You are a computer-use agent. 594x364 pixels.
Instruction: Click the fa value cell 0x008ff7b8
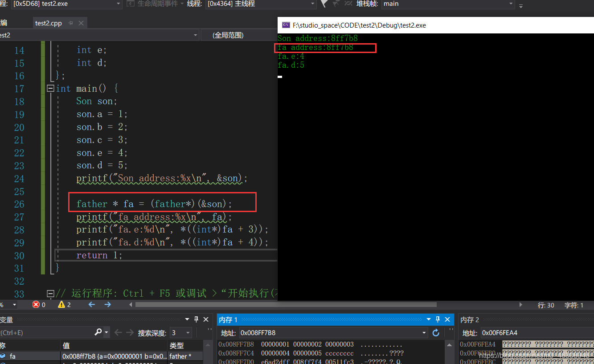click(114, 356)
